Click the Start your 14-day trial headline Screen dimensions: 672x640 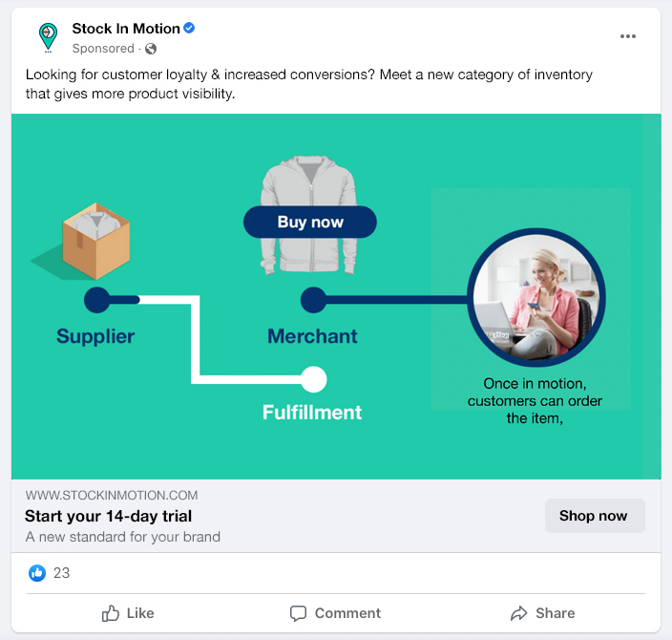tap(109, 516)
